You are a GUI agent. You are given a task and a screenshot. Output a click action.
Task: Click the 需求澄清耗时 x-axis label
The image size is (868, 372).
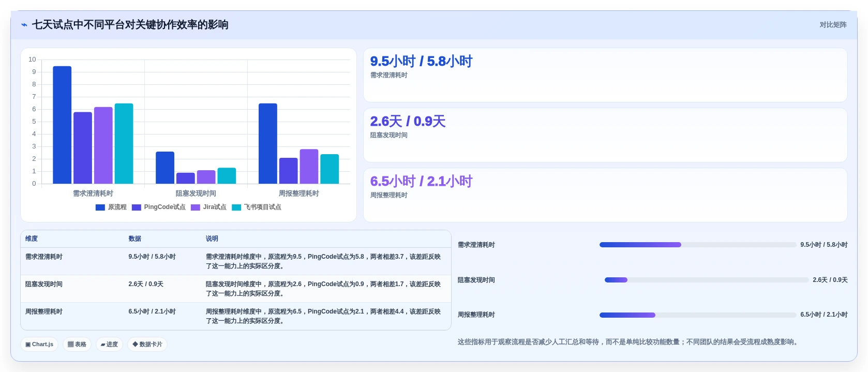click(x=93, y=193)
